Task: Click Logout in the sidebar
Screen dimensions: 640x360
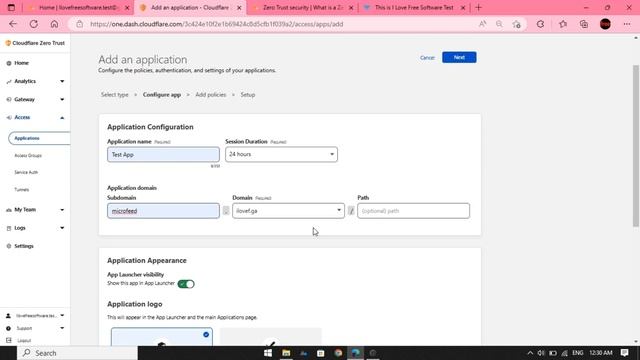Action: click(24, 340)
